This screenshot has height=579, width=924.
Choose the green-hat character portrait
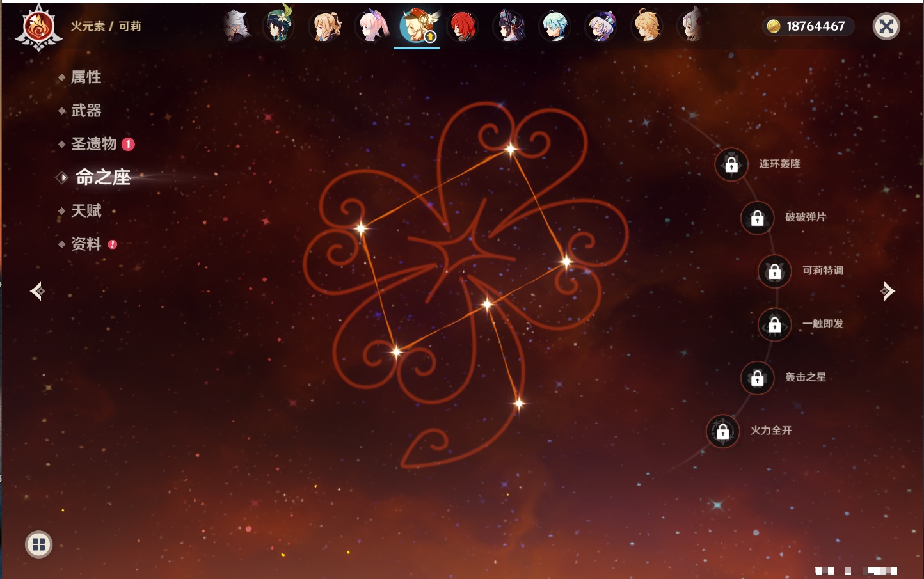278,26
